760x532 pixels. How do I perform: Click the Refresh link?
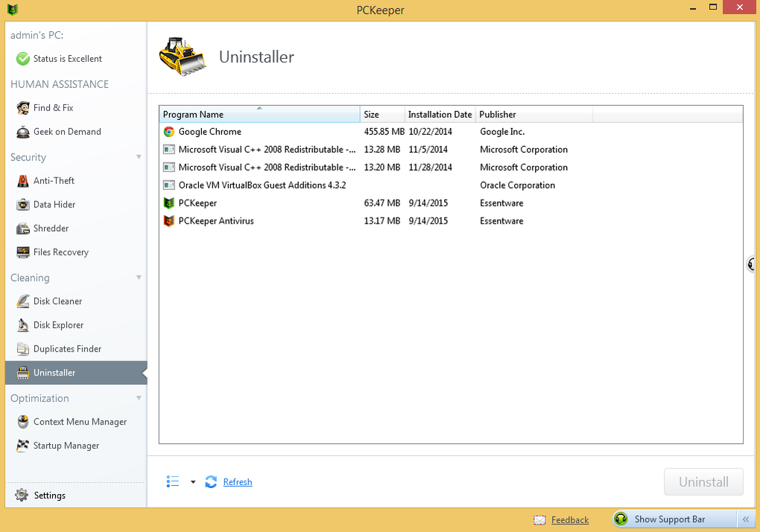238,482
